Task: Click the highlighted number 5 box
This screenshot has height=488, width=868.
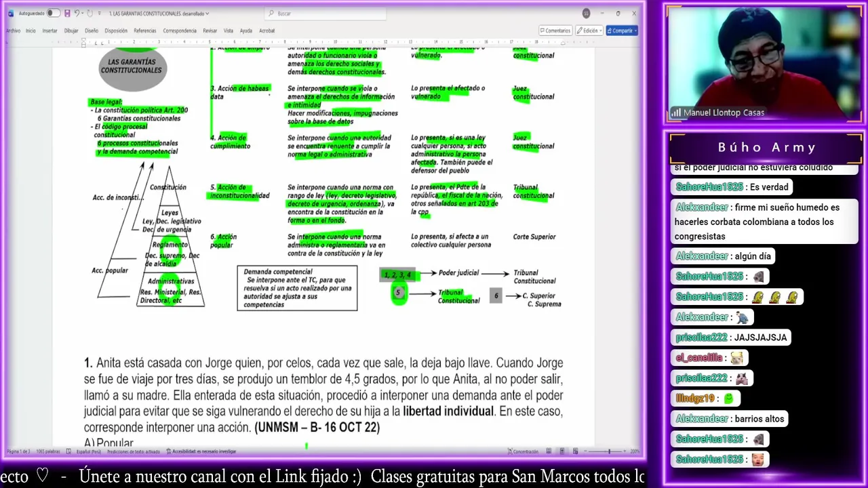Action: pos(399,292)
